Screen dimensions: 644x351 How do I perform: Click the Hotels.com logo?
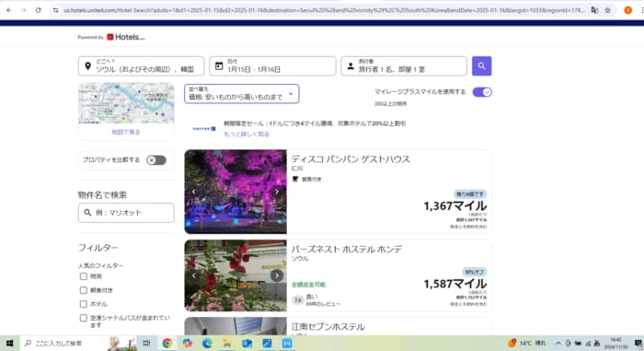pos(126,37)
